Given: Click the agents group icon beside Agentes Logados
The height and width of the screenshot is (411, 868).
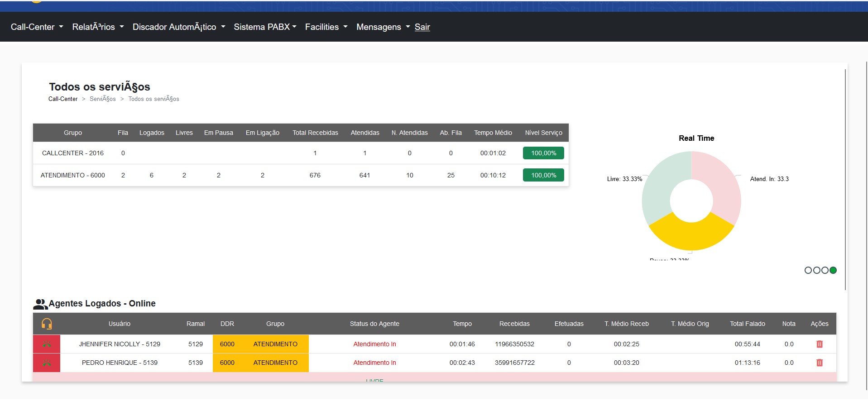Looking at the screenshot, I should 40,304.
